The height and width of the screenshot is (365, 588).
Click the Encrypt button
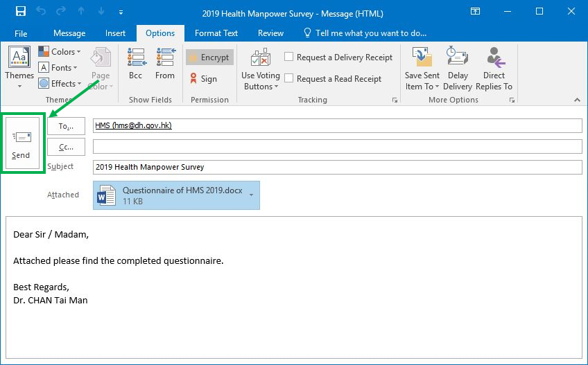(x=209, y=57)
